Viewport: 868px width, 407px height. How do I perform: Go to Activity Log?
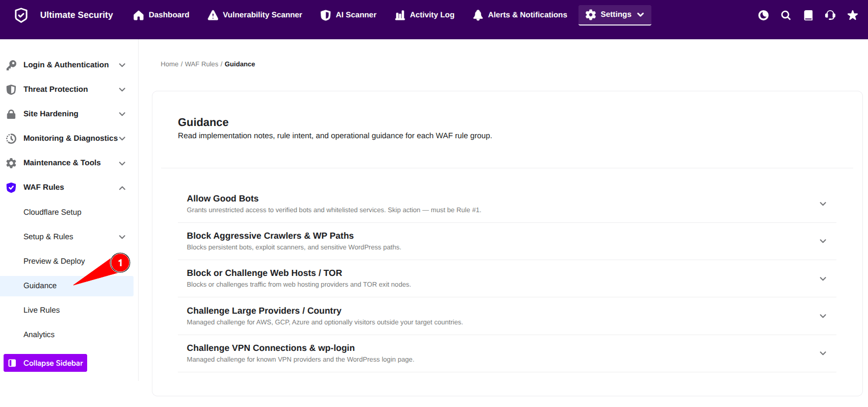(425, 15)
